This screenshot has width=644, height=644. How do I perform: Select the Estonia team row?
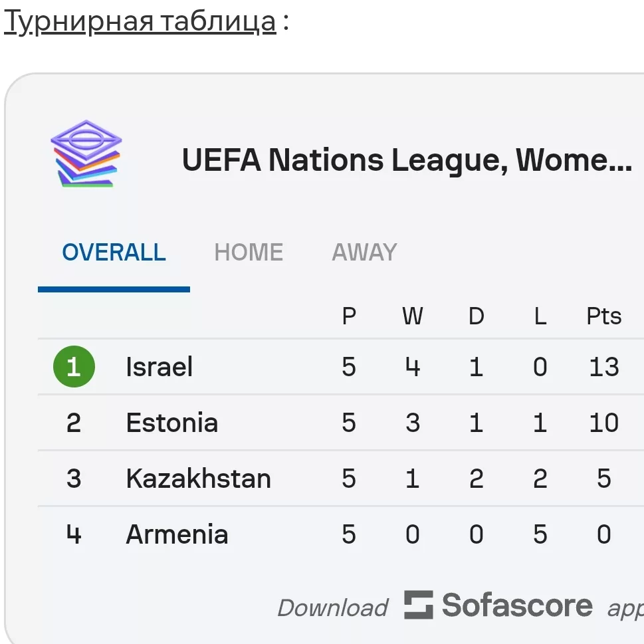(x=341, y=423)
